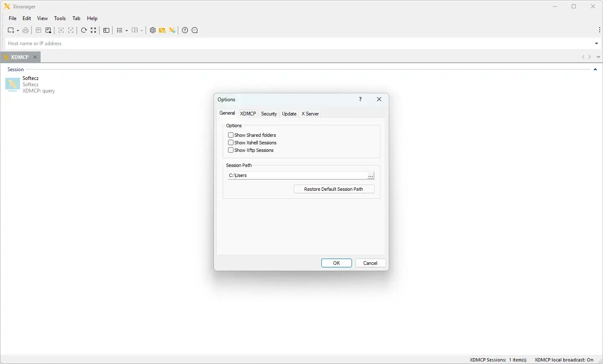This screenshot has width=603, height=364.
Task: Click the session Properties page icon
Action: [x=38, y=30]
